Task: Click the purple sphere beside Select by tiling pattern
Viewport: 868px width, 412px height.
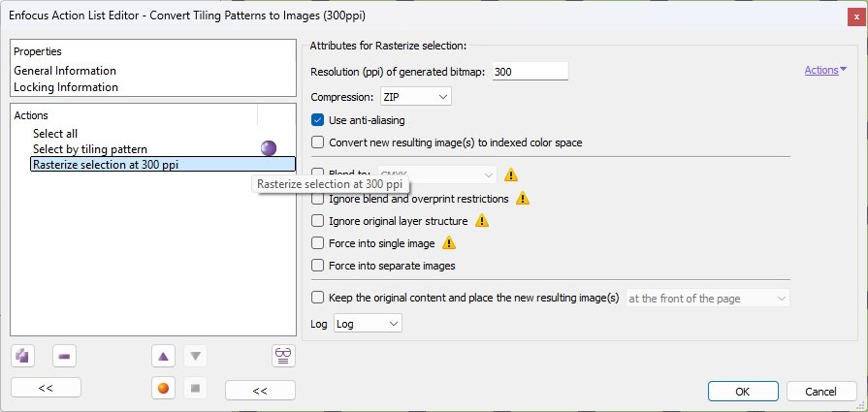Action: (x=269, y=148)
